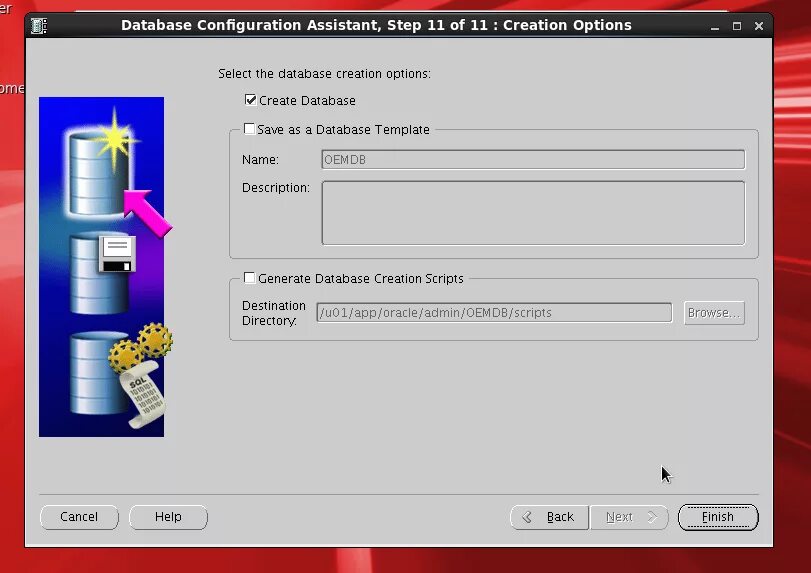Enable Save as a Database Template

[x=249, y=129]
